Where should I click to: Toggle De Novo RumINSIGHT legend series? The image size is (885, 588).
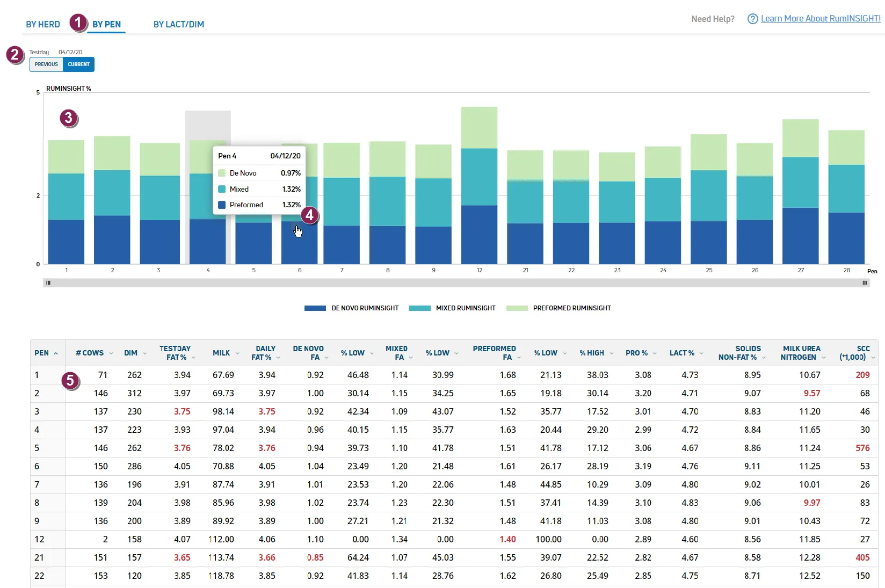click(x=351, y=308)
